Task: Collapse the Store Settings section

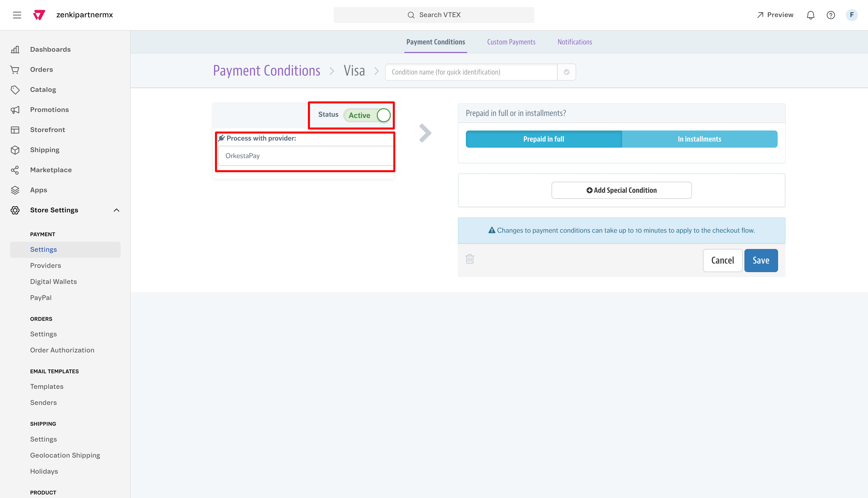Action: click(116, 210)
